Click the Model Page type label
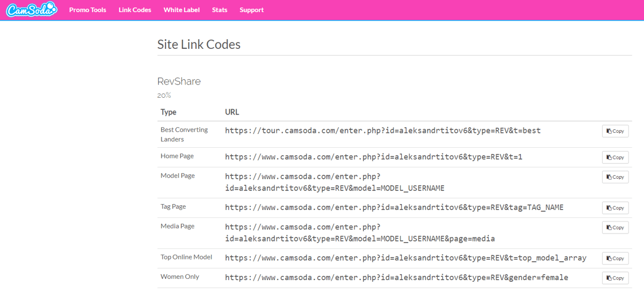This screenshot has height=291, width=644. 178,175
